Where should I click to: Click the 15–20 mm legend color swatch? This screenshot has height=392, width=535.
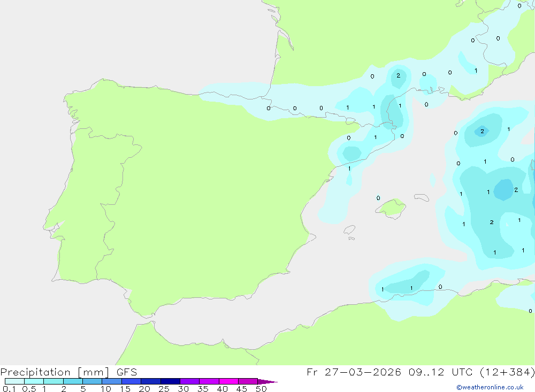tap(131, 381)
